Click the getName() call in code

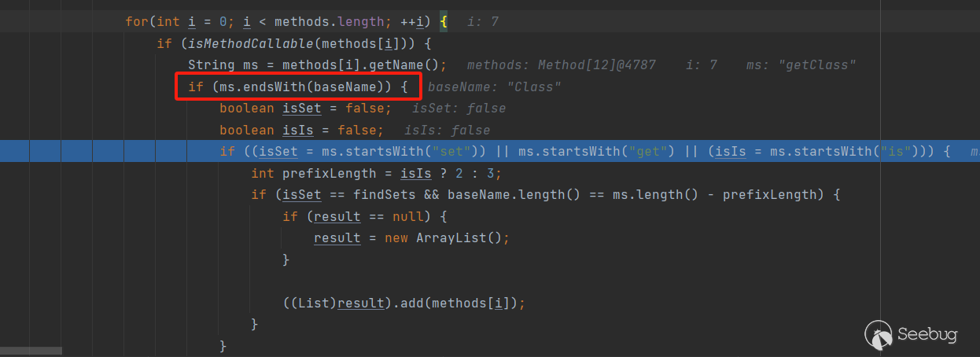point(412,65)
